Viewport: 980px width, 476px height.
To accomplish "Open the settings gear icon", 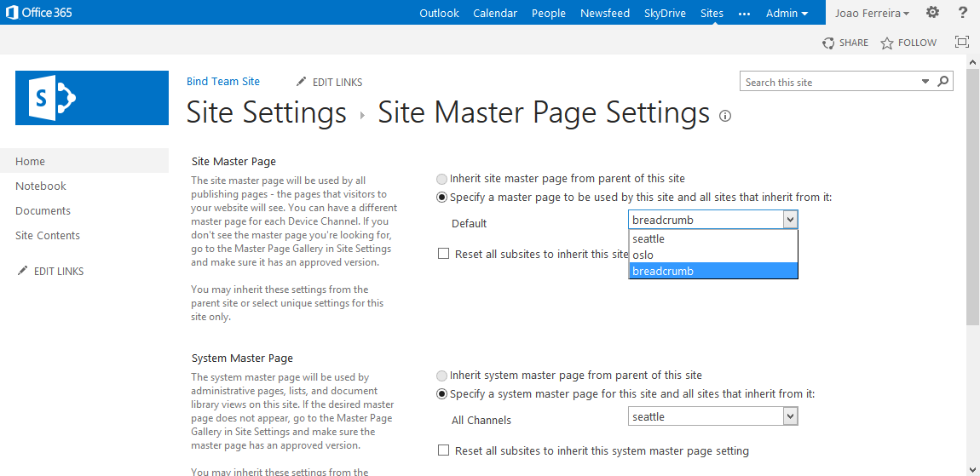I will tap(932, 13).
